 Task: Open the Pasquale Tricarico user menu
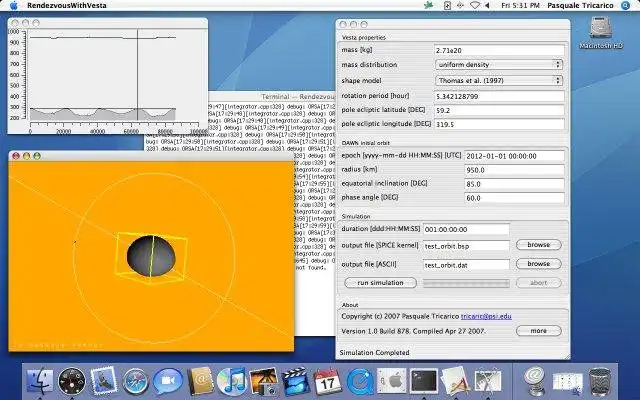point(580,5)
